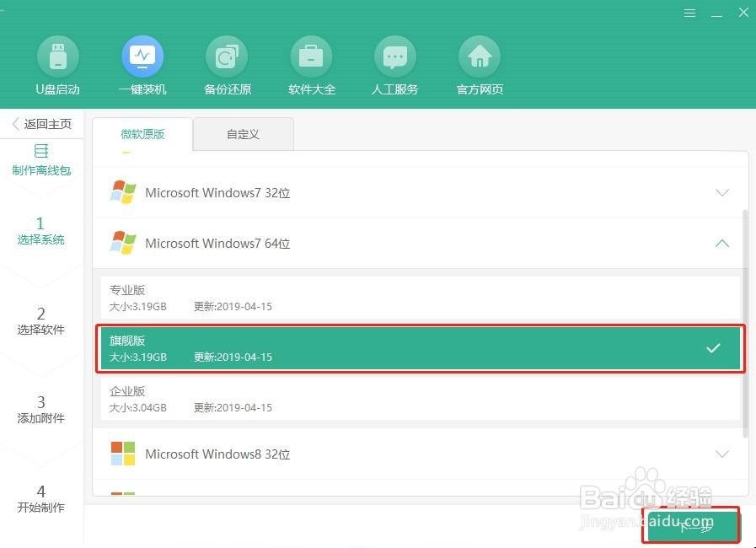Open the 软件大全 software collection
The height and width of the screenshot is (548, 756).
310,66
